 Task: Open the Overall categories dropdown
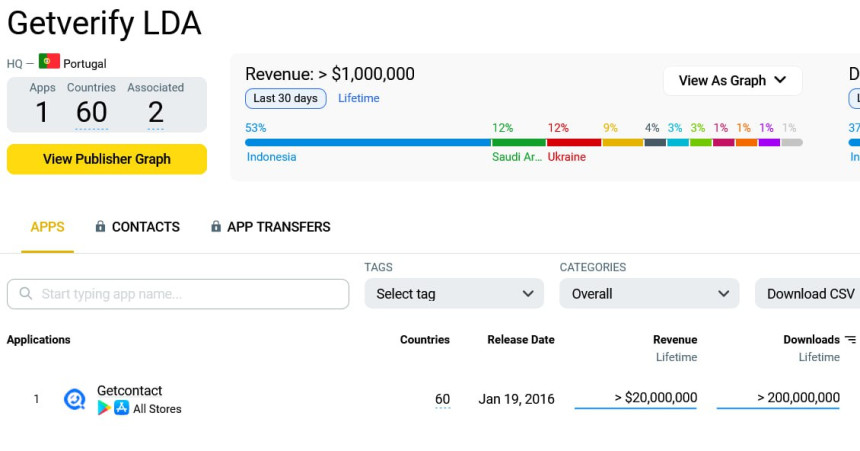(649, 294)
